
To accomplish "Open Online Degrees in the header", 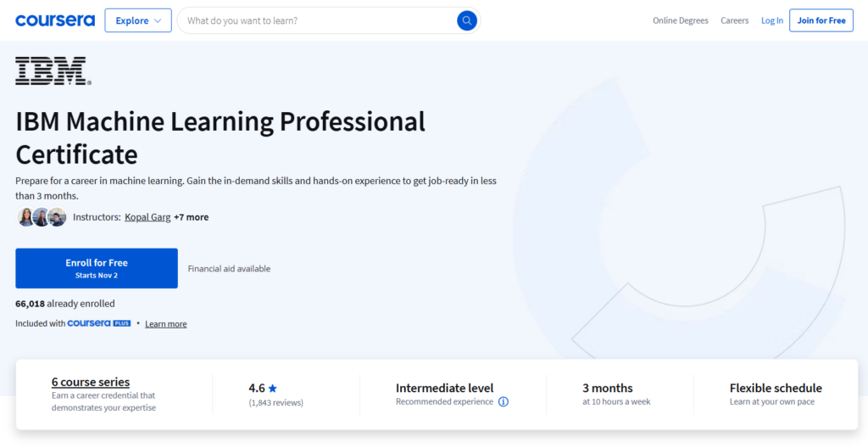I will coord(681,20).
